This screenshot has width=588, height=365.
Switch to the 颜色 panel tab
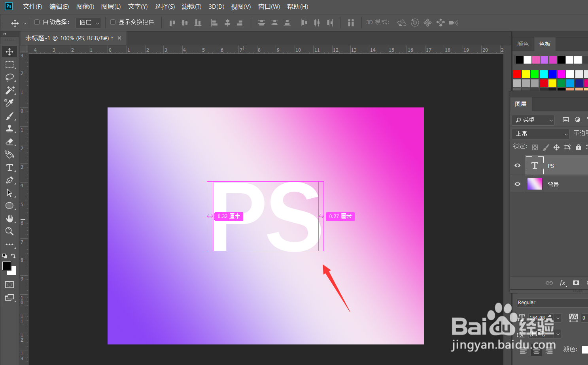point(523,44)
